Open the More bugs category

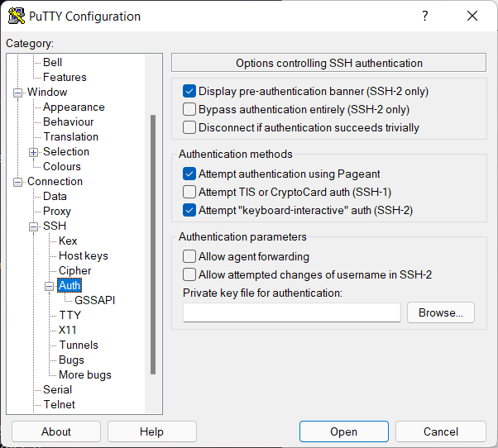point(85,375)
